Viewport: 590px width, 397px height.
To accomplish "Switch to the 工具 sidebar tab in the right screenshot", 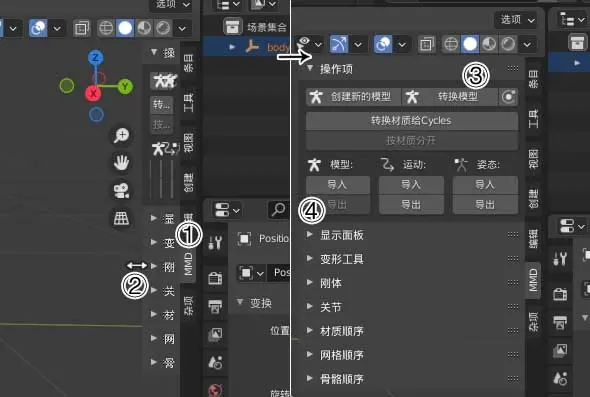I will [533, 119].
